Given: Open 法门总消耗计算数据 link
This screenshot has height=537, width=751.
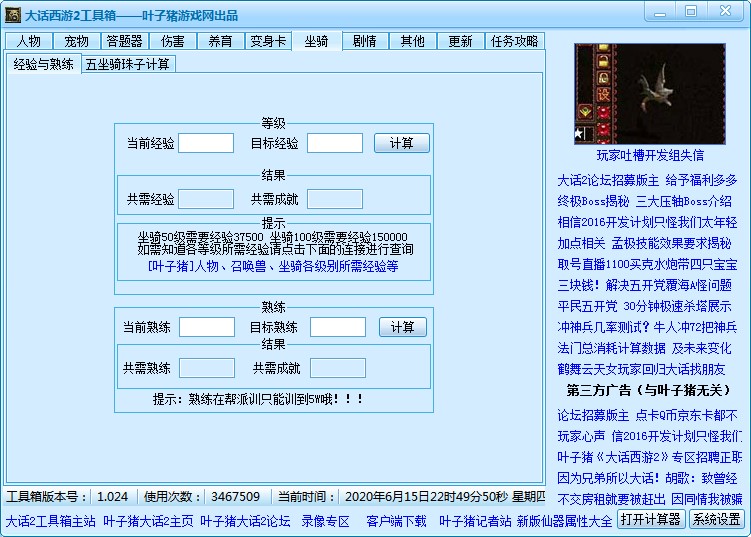Looking at the screenshot, I should pos(645,348).
